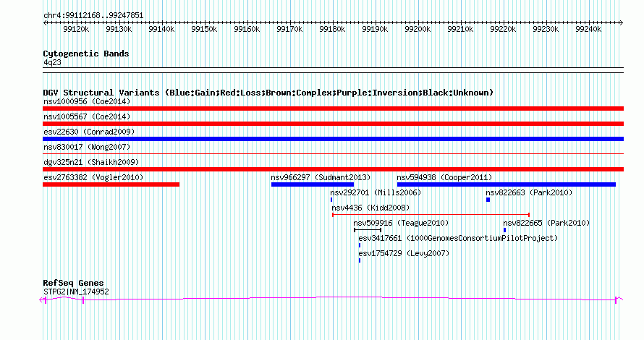Click the 99150k ruler tick label
The width and height of the screenshot is (644, 340).
point(204,29)
